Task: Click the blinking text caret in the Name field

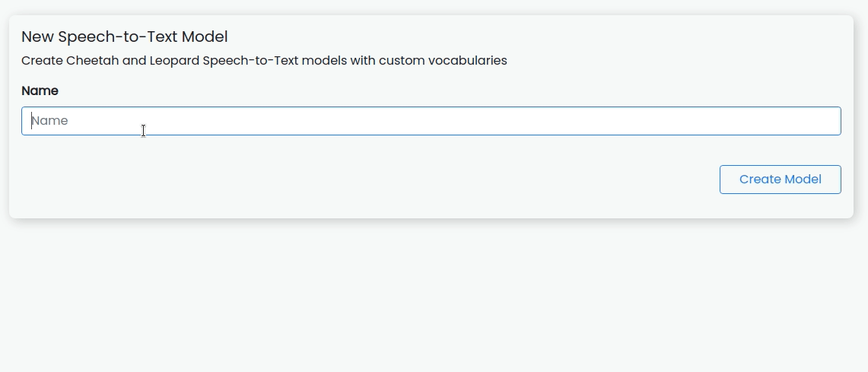Action: pyautogui.click(x=31, y=121)
